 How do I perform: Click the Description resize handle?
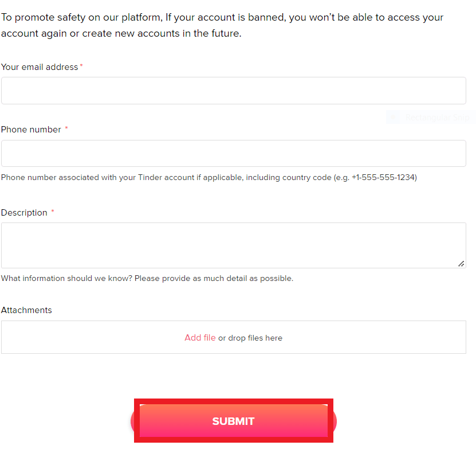(461, 264)
